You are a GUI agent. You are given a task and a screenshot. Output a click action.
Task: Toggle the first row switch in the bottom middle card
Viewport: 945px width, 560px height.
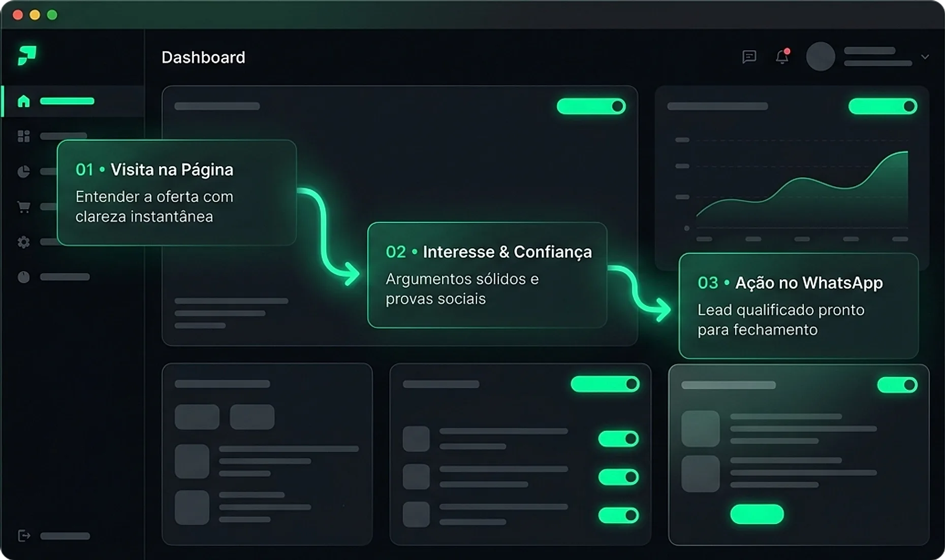click(618, 439)
